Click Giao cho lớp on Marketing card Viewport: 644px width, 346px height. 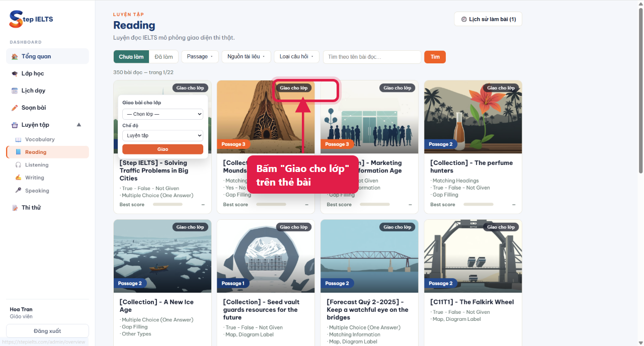pos(397,88)
